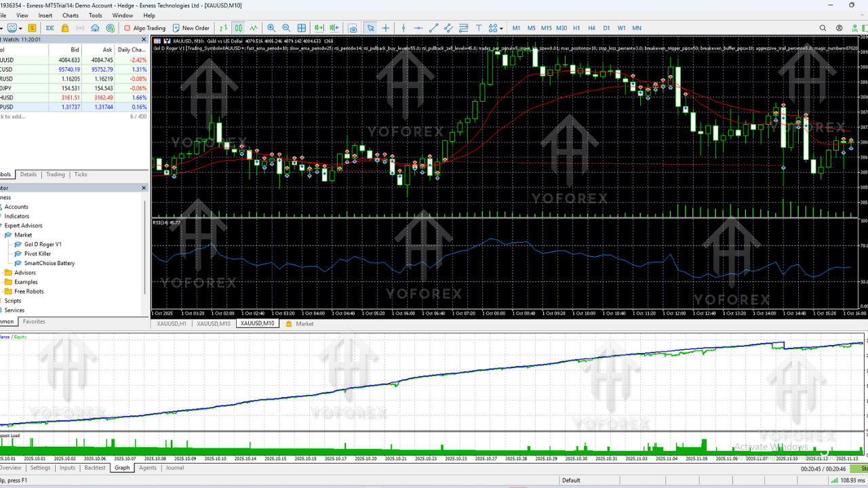The width and height of the screenshot is (868, 488).
Task: Expand the Free Robots folder
Action: (x=29, y=291)
